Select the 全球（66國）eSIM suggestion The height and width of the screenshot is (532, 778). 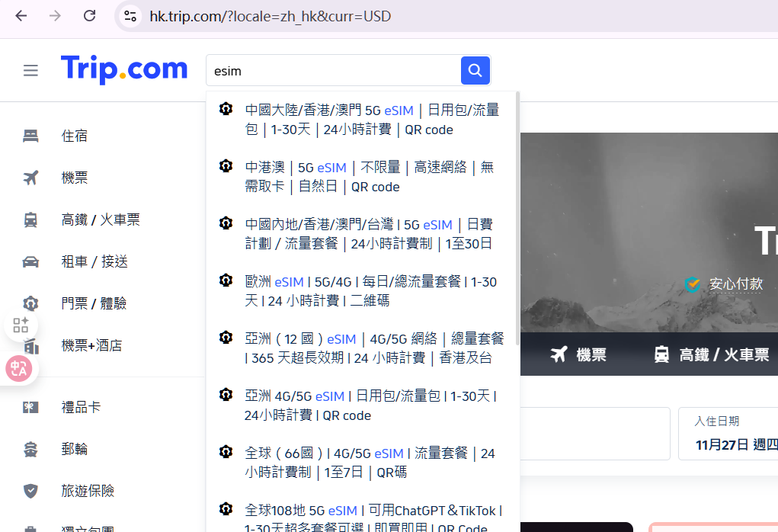(370, 463)
